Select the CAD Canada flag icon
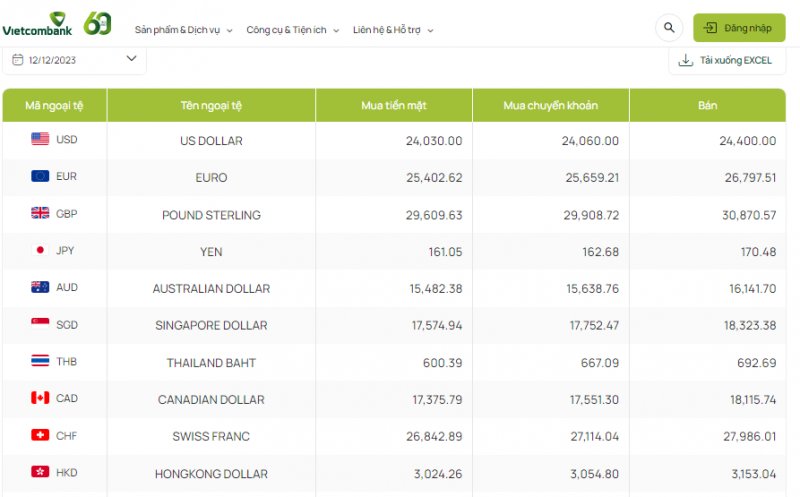This screenshot has height=497, width=800. click(40, 399)
